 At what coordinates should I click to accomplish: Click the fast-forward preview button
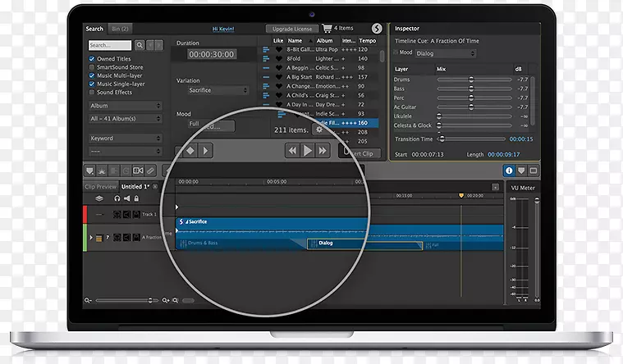click(323, 150)
